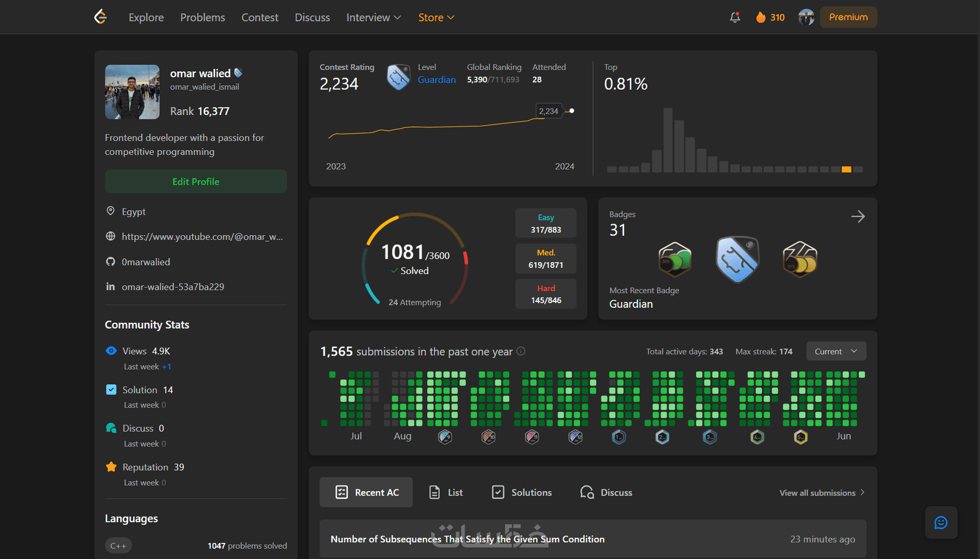
Task: View all badges arrow
Action: (x=858, y=216)
